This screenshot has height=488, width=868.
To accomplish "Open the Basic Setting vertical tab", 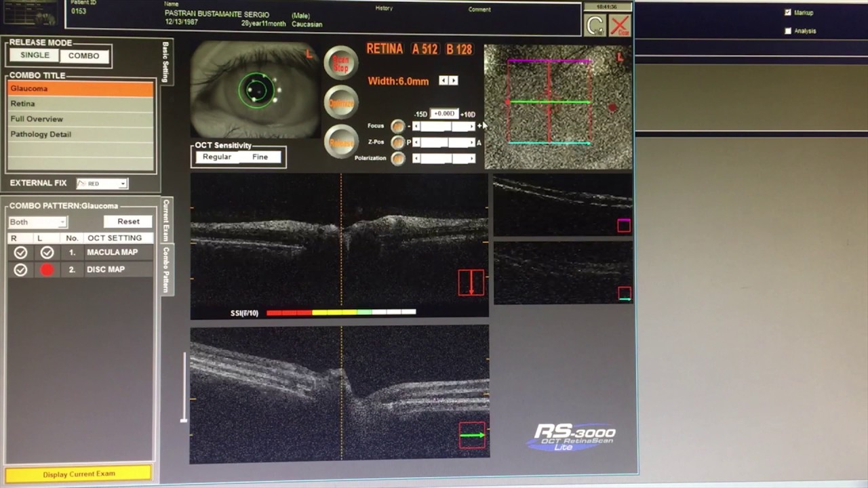I will click(166, 62).
